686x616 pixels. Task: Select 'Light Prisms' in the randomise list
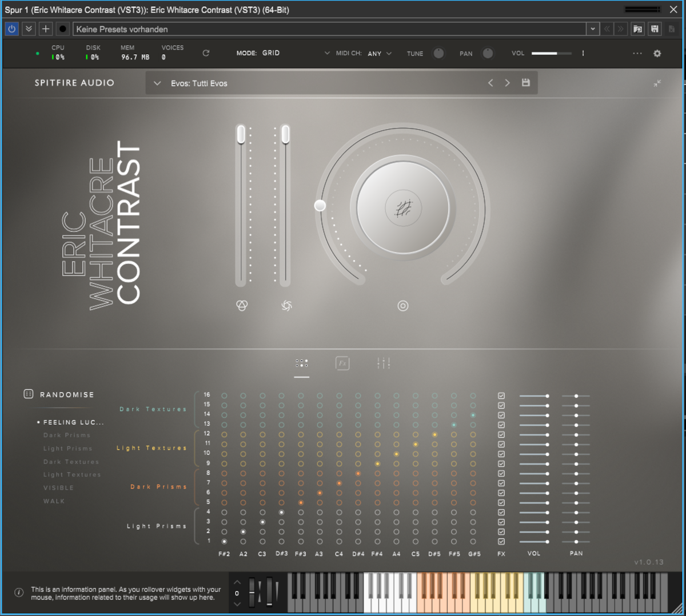[67, 449]
